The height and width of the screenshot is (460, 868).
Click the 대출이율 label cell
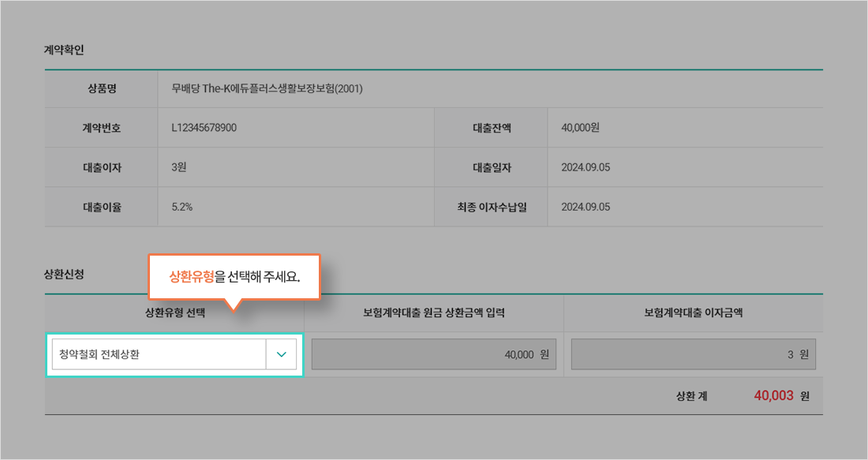101,207
